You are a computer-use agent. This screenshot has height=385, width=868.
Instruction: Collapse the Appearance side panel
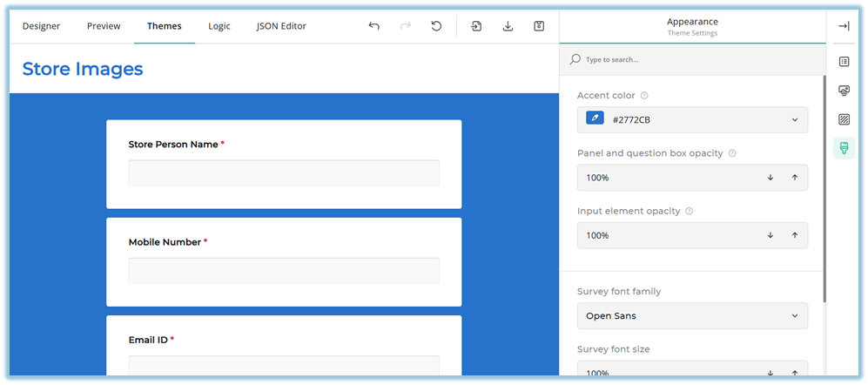point(844,26)
